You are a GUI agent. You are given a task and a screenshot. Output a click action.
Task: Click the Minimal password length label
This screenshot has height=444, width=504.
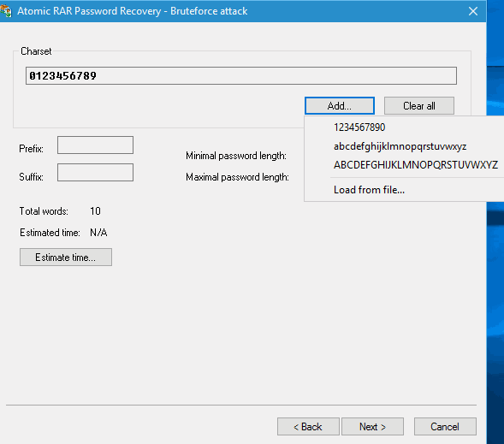pos(236,156)
